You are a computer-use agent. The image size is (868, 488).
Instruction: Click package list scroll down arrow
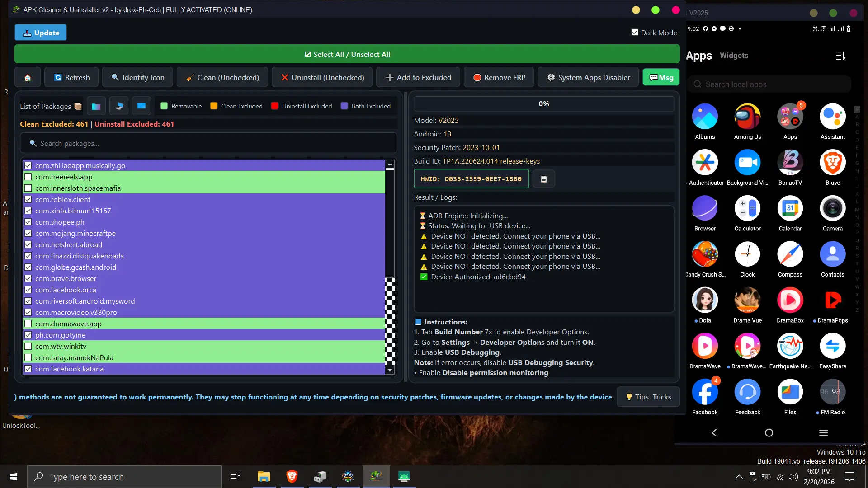390,370
